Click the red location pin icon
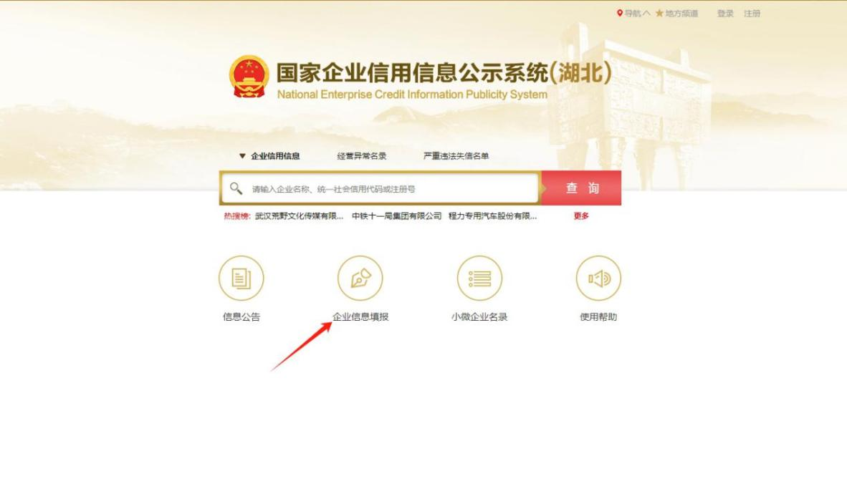The height and width of the screenshot is (504, 847). tap(620, 13)
